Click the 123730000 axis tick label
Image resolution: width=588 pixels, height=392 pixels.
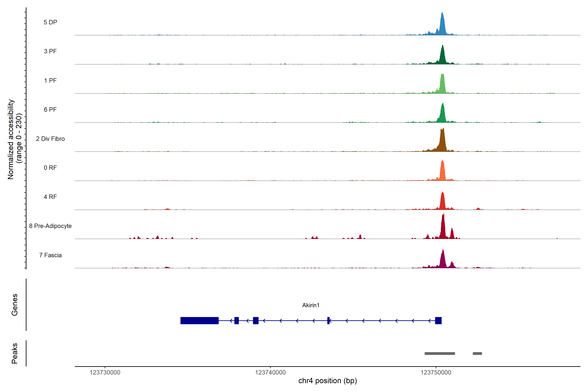coord(105,373)
